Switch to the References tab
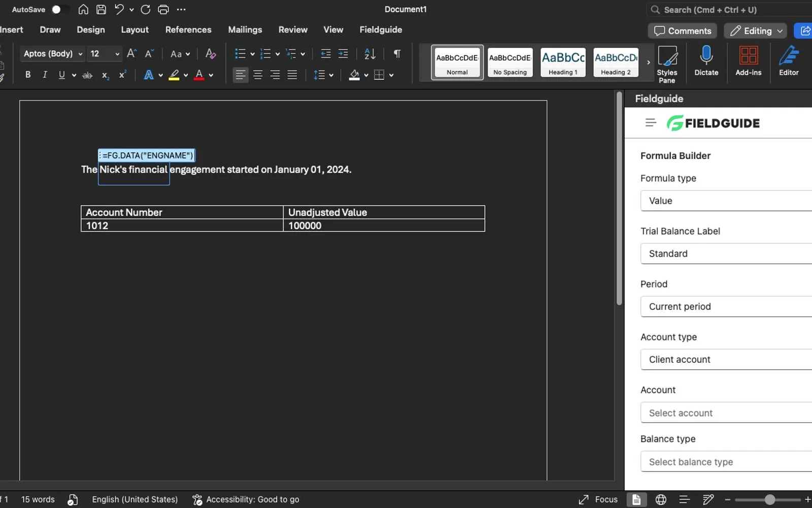Screen dimensions: 812x508 click(188, 29)
